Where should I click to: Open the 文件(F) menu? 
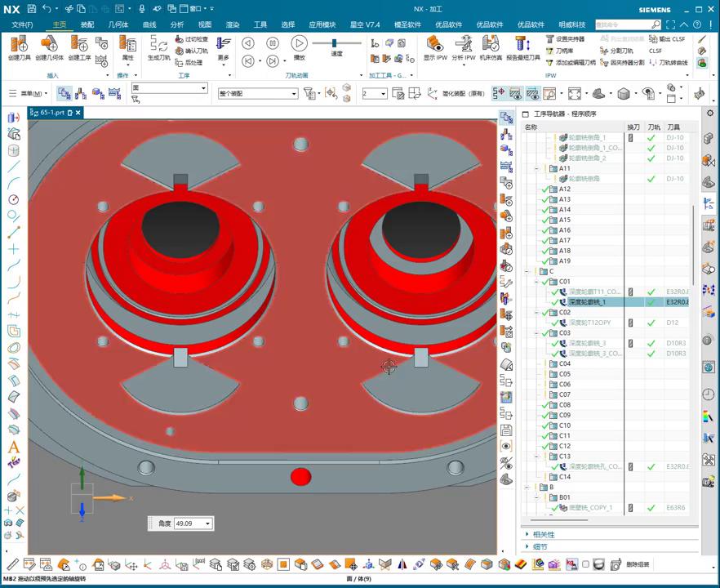pyautogui.click(x=22, y=24)
